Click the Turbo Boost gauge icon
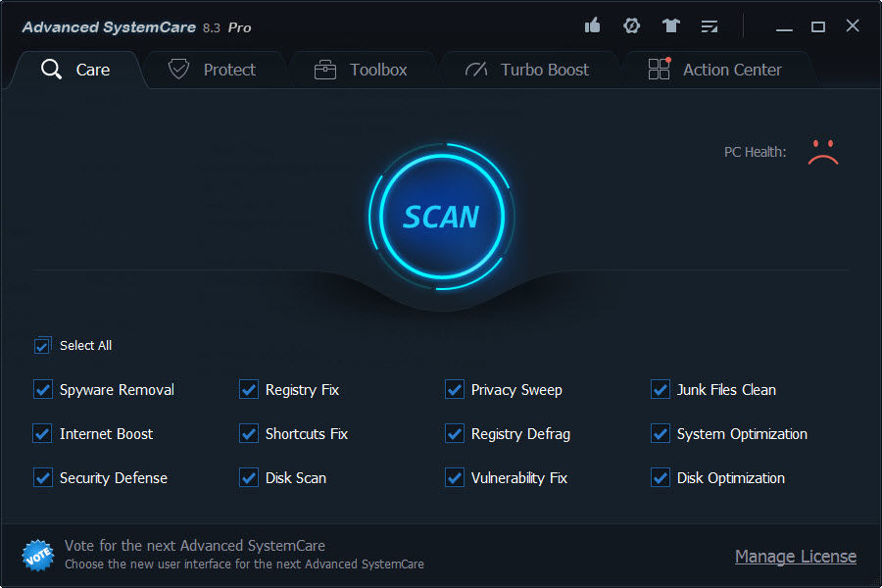This screenshot has width=882, height=588. [476, 70]
